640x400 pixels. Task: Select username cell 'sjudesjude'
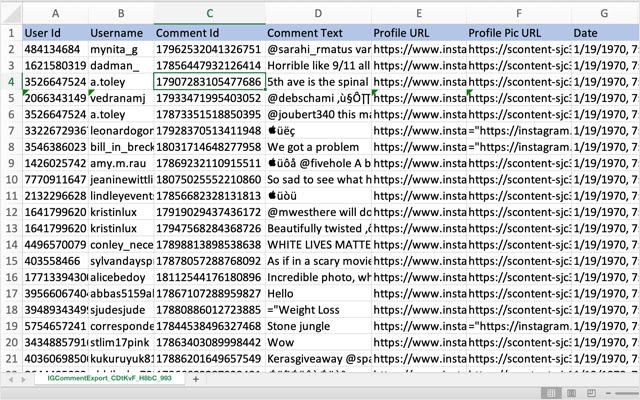(121, 310)
